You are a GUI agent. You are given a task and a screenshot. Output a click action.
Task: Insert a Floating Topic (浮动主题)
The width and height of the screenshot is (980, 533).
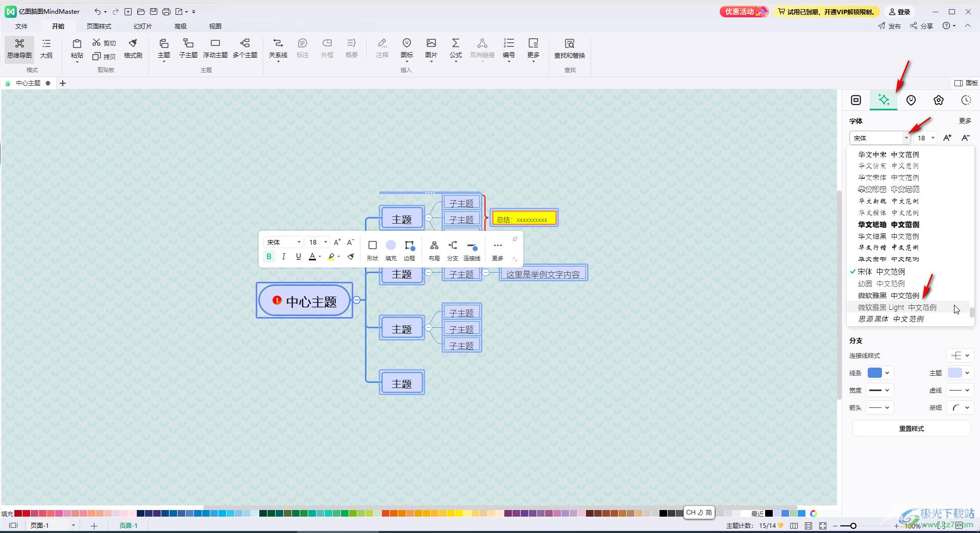[x=215, y=49]
